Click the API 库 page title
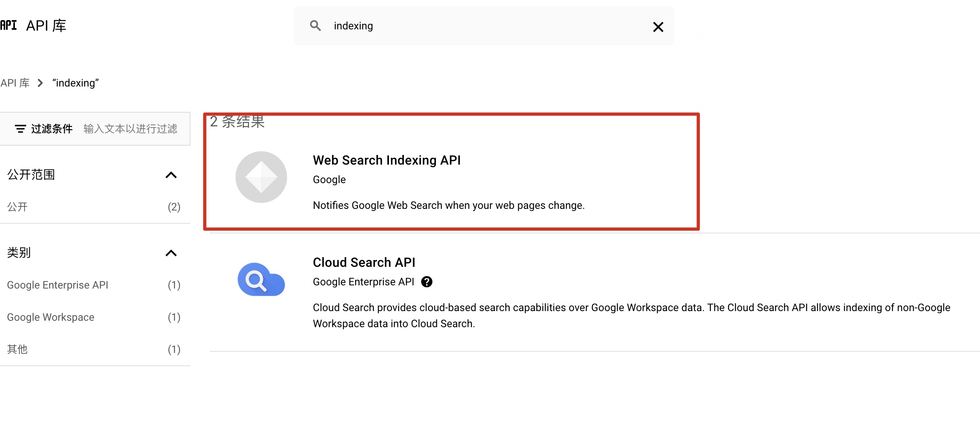The width and height of the screenshot is (980, 429). tap(46, 26)
